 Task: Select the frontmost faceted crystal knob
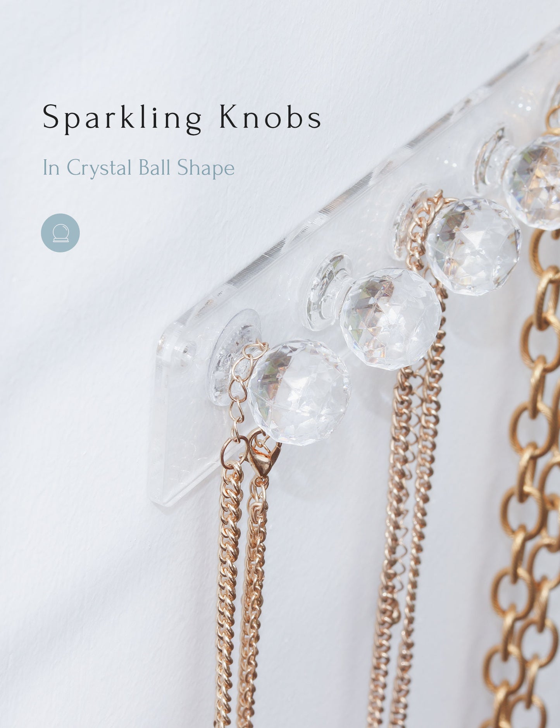[299, 392]
